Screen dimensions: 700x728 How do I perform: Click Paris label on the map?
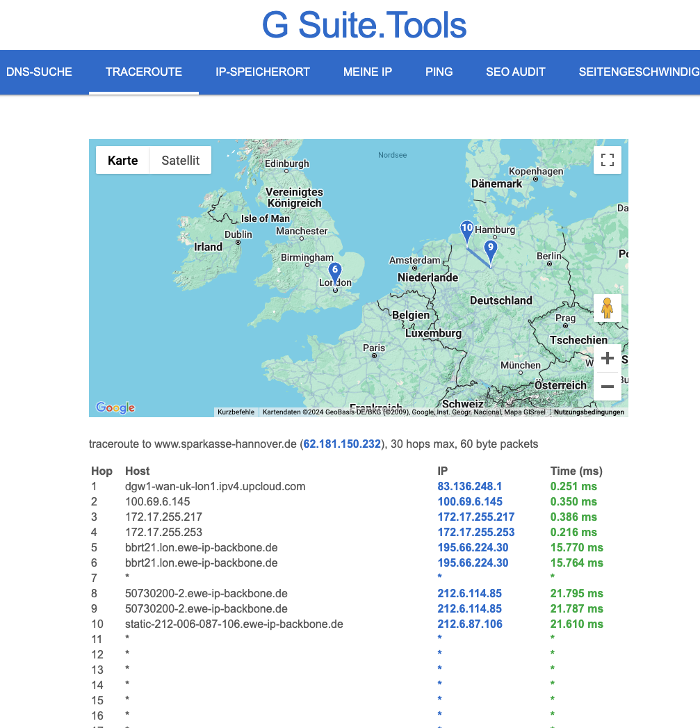374,348
